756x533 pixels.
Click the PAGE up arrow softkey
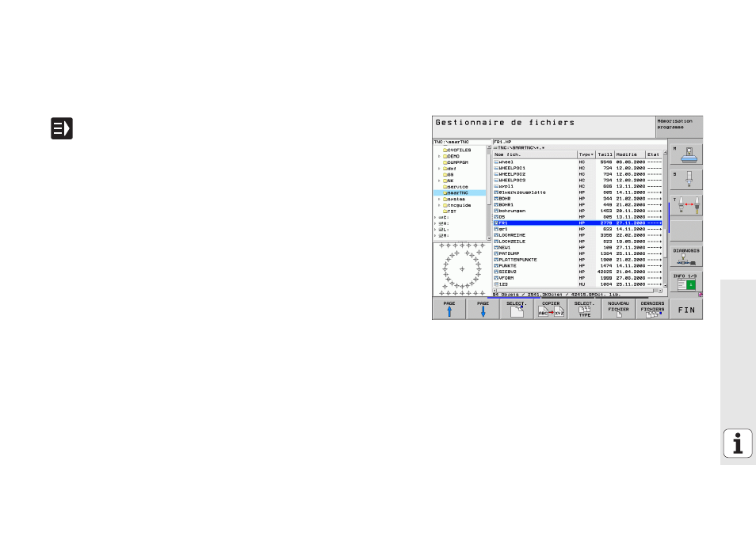click(449, 309)
